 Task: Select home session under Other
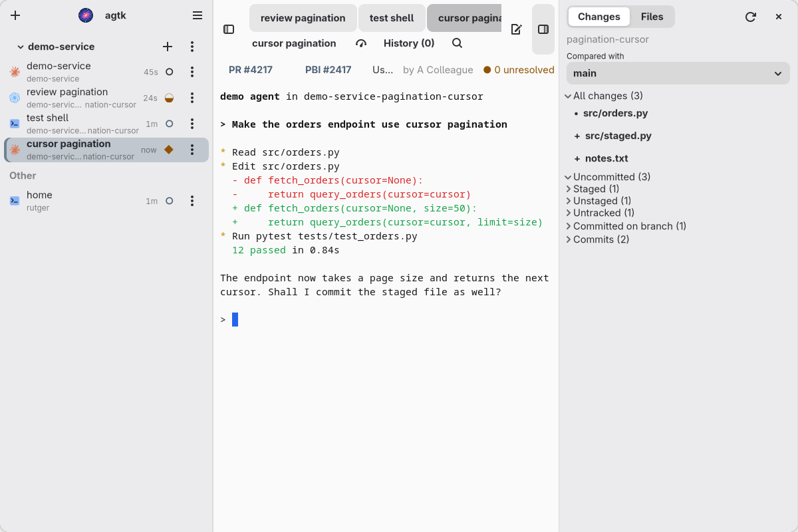click(x=106, y=201)
